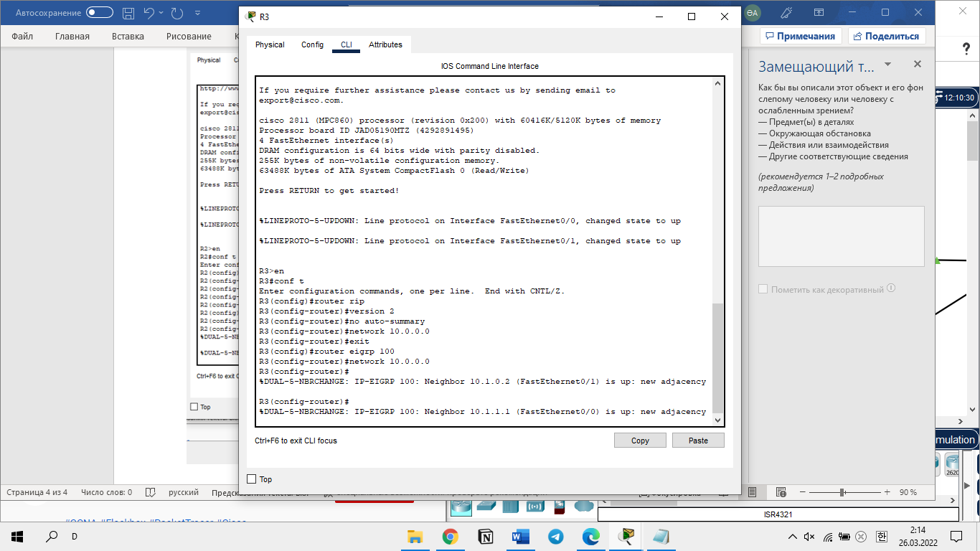Enable the Top checkbox in R3 window
Viewport: 980px width, 551px height.
[x=252, y=479]
